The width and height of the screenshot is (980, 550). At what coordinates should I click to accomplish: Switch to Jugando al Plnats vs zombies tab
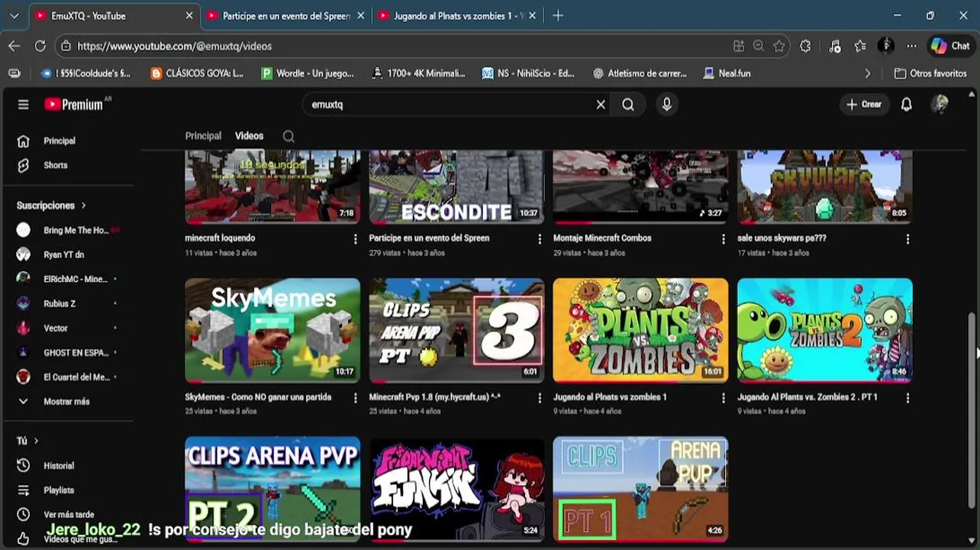(457, 15)
